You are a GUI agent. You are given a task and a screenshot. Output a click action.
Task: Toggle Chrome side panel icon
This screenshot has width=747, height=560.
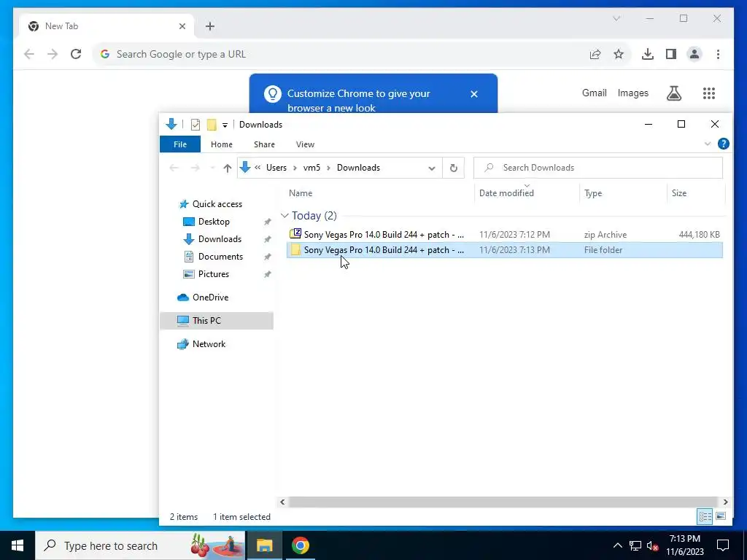(671, 54)
